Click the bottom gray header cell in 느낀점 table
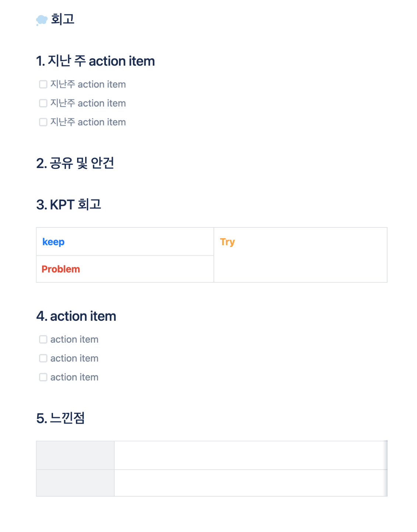The height and width of the screenshot is (532, 417). click(75, 483)
